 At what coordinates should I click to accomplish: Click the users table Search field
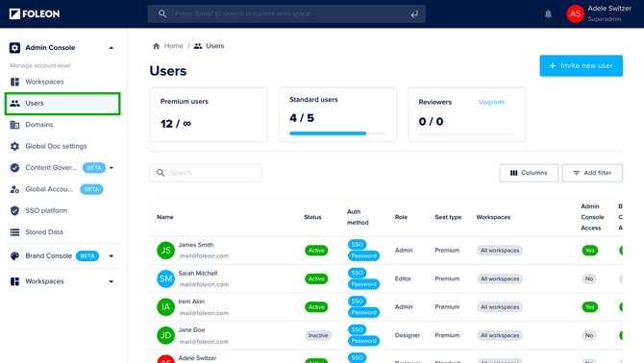(x=206, y=173)
